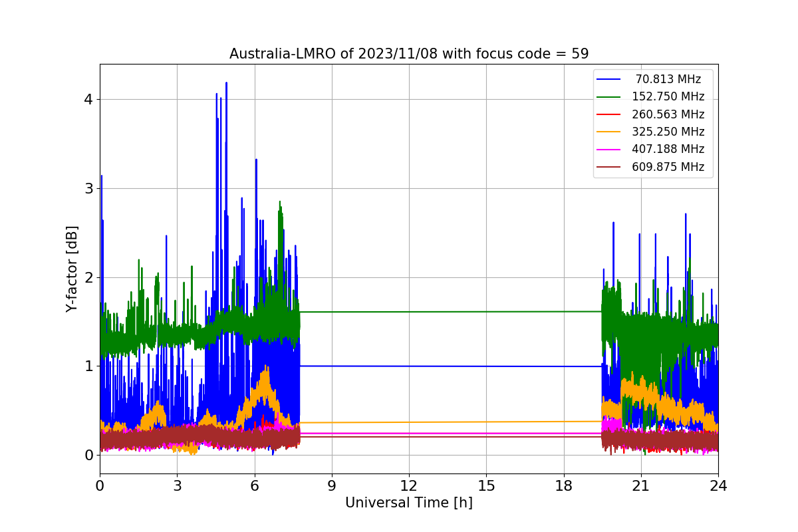Click the flat green line segment at 12 h
This screenshot has height=532, width=798.
tap(409, 311)
